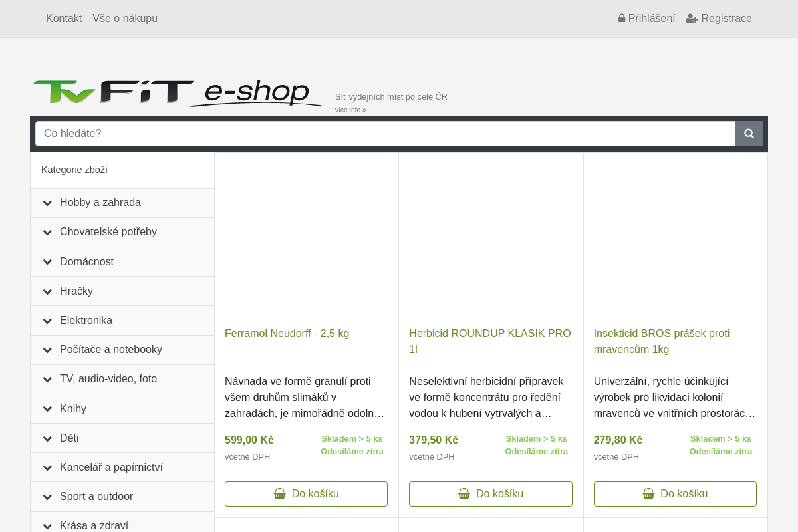Expand chevron next to Hobby a zahrada

(47, 203)
